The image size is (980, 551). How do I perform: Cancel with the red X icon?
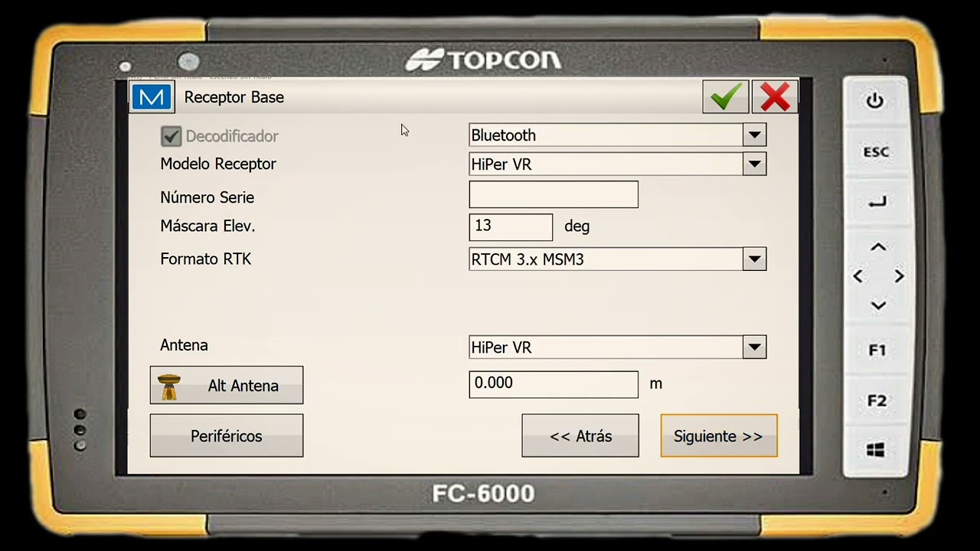(775, 96)
